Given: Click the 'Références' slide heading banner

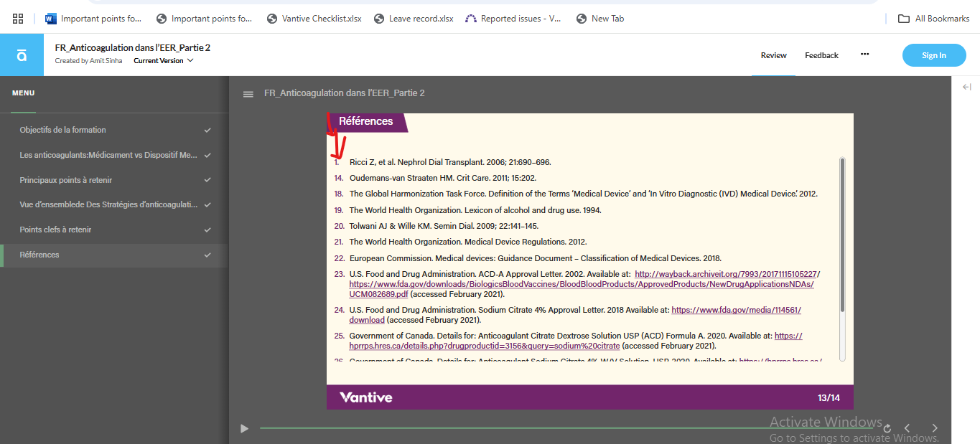Looking at the screenshot, I should [366, 122].
